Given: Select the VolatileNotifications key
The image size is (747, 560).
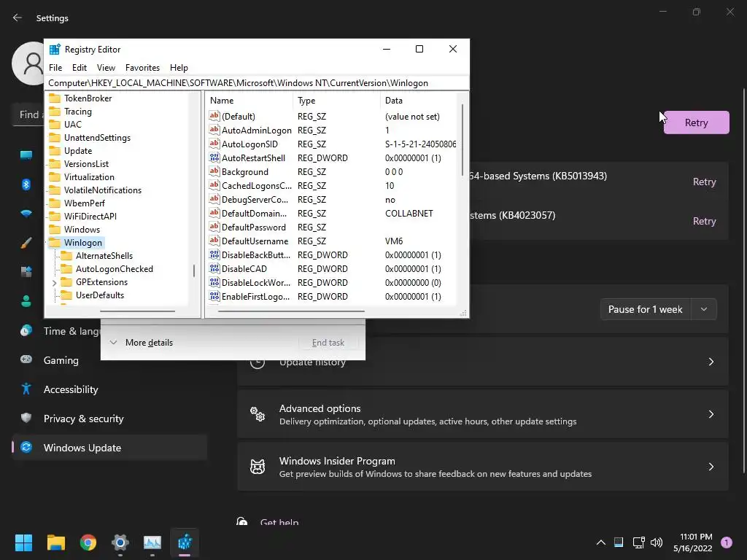Looking at the screenshot, I should coord(103,190).
